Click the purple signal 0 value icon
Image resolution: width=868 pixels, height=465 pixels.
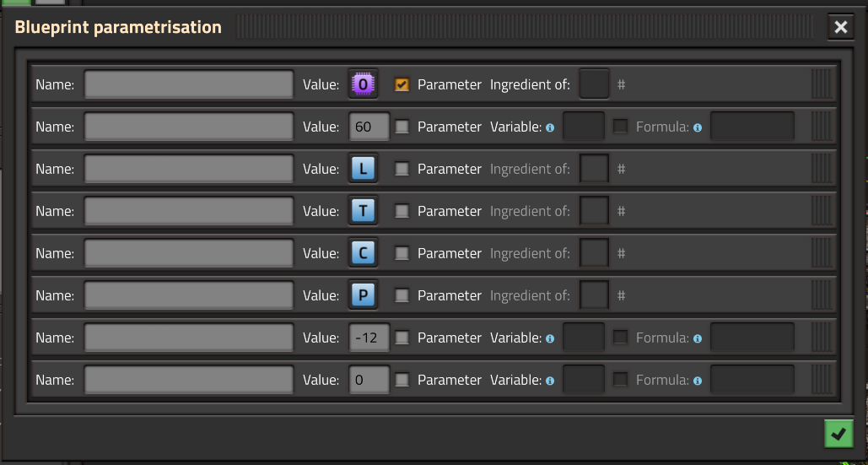click(363, 84)
